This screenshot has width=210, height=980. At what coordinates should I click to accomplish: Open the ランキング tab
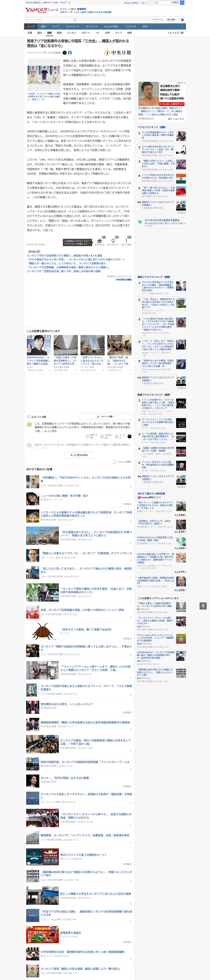pos(130,27)
